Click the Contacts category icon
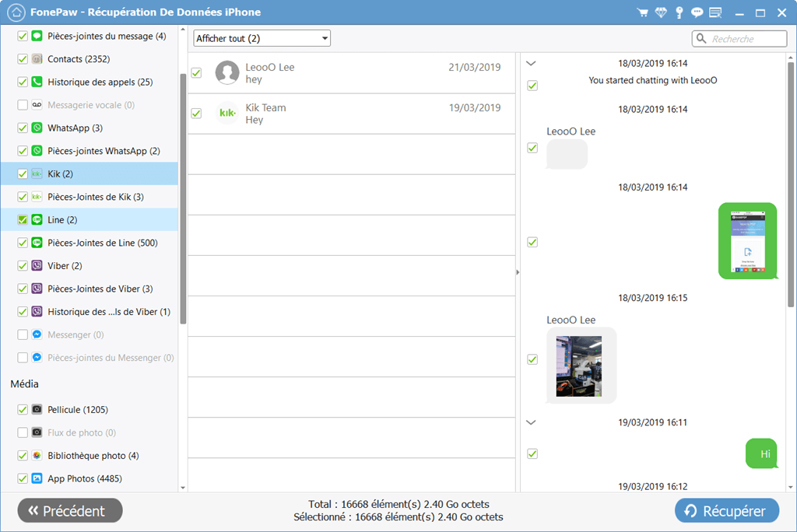The height and width of the screenshot is (532, 797). point(37,59)
